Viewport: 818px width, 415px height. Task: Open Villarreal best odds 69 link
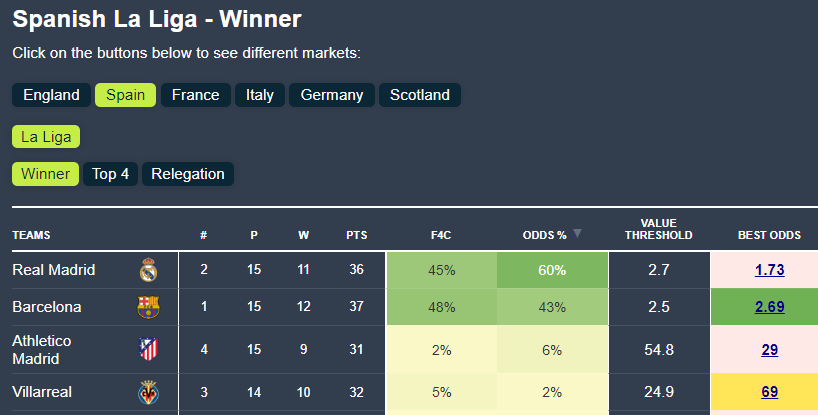point(769,392)
